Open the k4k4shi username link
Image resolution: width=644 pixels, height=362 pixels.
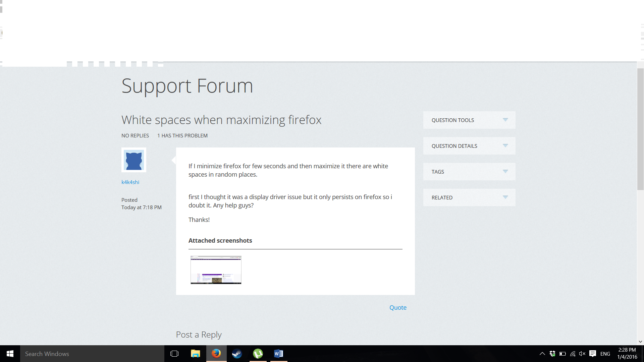pos(130,182)
